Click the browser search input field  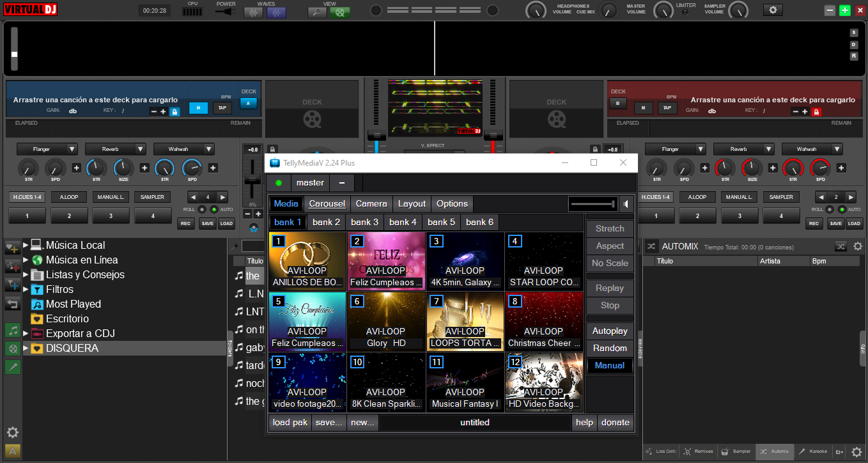(252, 246)
